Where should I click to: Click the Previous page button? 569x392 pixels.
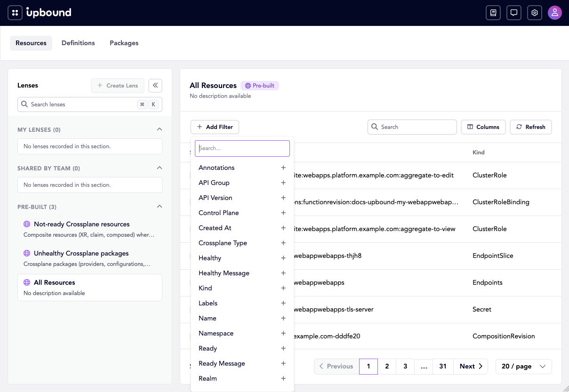pyautogui.click(x=337, y=366)
